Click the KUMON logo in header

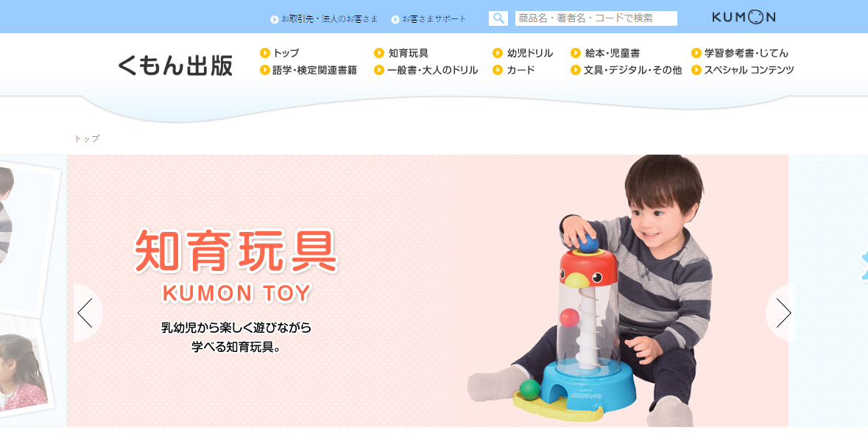(744, 17)
